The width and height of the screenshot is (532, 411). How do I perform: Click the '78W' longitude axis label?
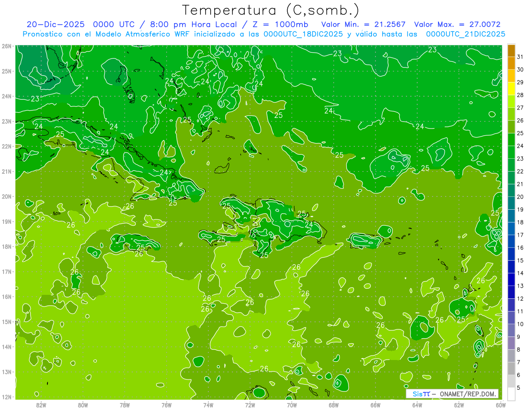tap(125, 405)
